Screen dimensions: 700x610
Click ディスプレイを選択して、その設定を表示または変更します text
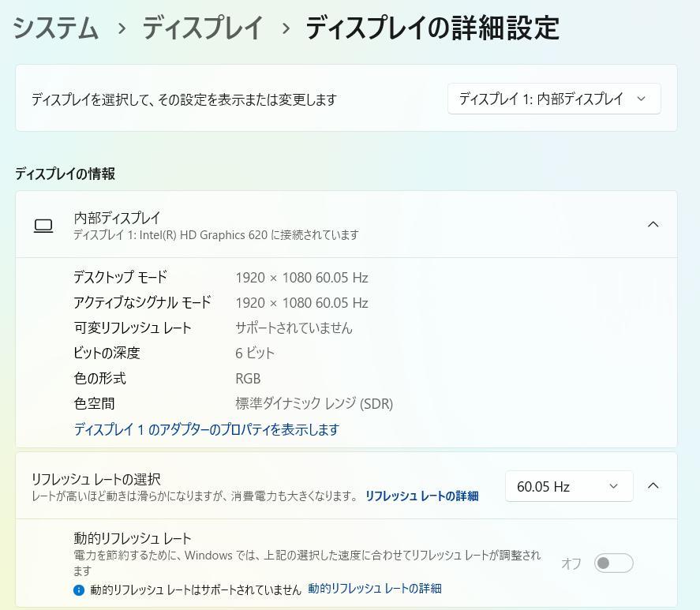tap(184, 99)
